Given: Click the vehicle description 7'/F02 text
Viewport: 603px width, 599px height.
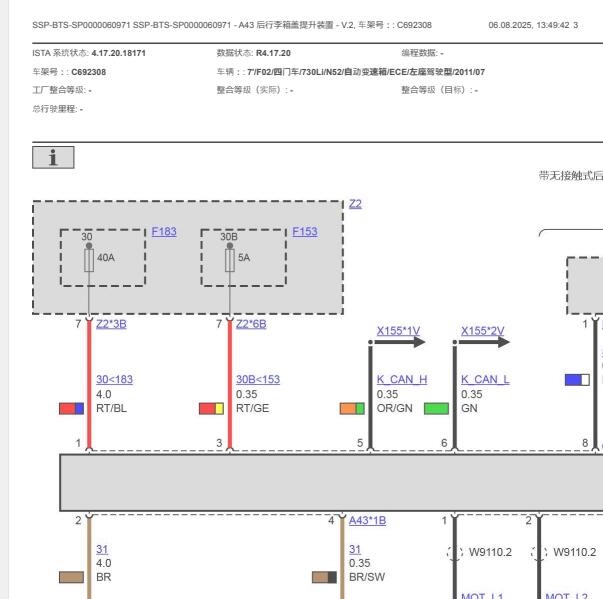Looking at the screenshot, I should click(366, 72).
